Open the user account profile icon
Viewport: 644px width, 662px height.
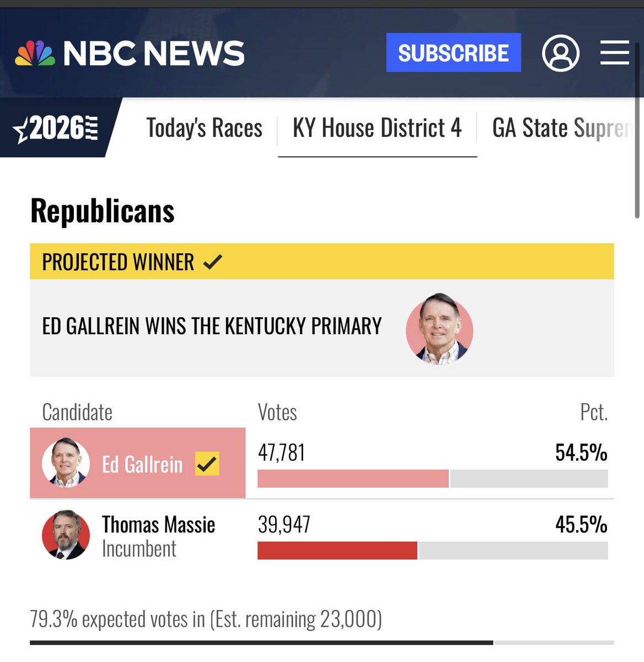[561, 53]
